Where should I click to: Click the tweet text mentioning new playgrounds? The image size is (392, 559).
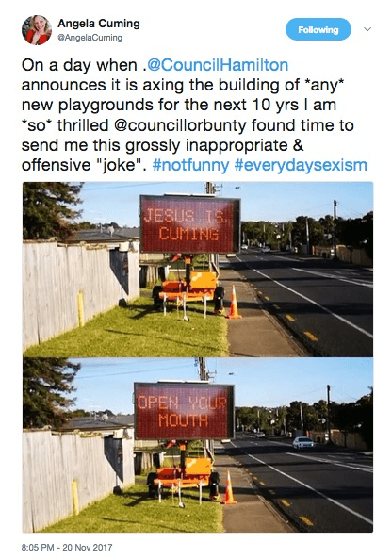(x=178, y=106)
